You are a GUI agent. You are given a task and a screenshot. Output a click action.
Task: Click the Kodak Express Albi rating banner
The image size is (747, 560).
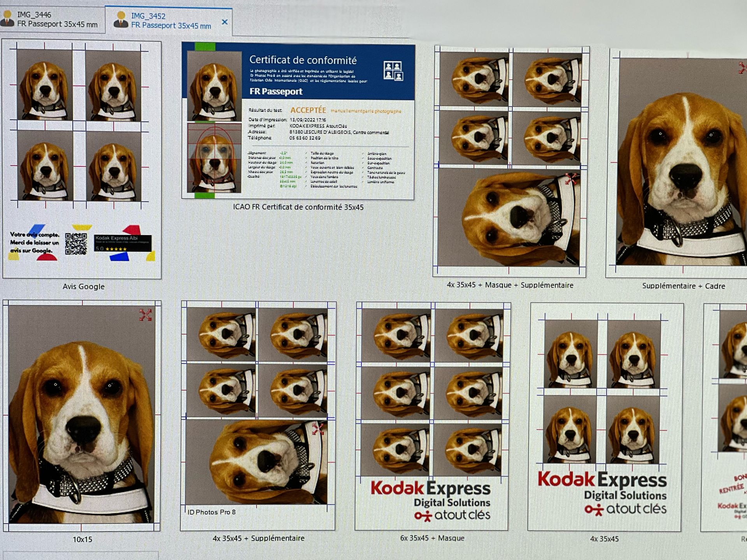122,243
